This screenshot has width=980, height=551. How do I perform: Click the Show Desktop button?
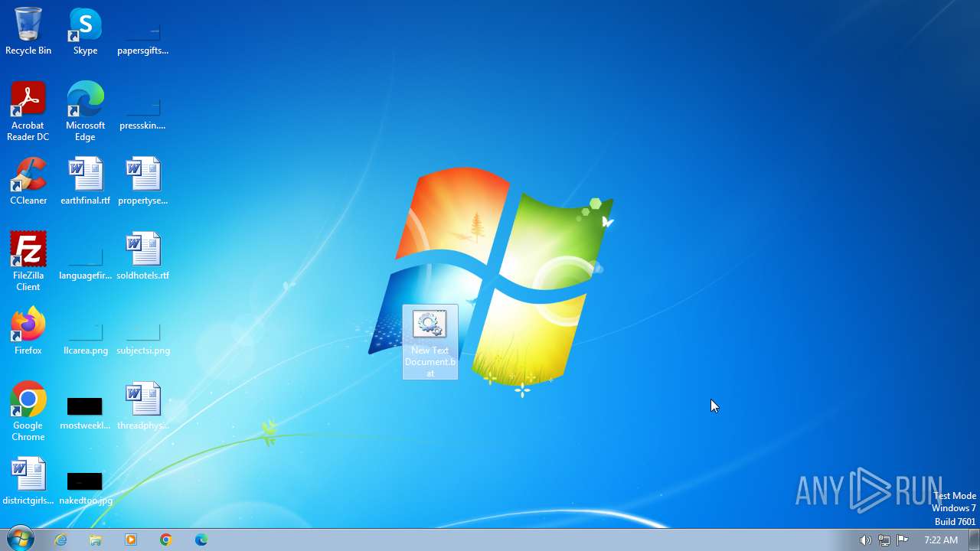[x=975, y=540]
